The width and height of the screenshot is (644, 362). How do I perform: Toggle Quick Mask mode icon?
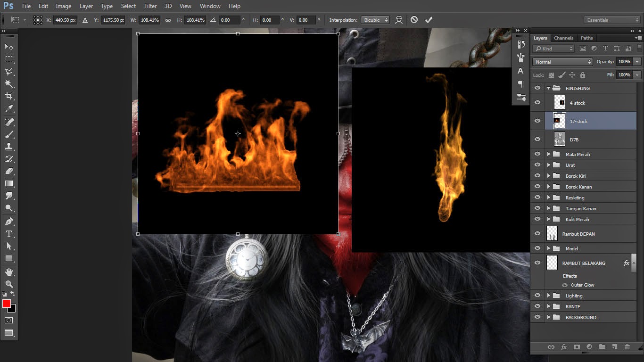click(x=9, y=320)
